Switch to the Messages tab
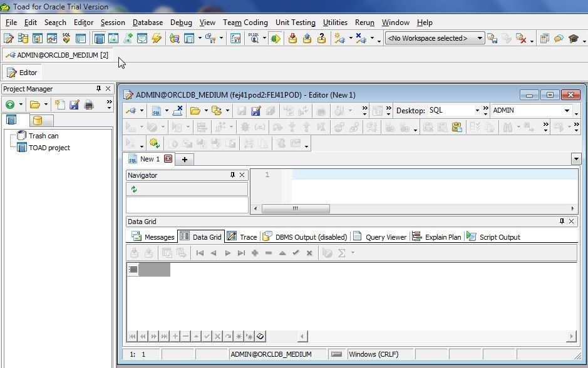588x368 pixels. point(153,237)
